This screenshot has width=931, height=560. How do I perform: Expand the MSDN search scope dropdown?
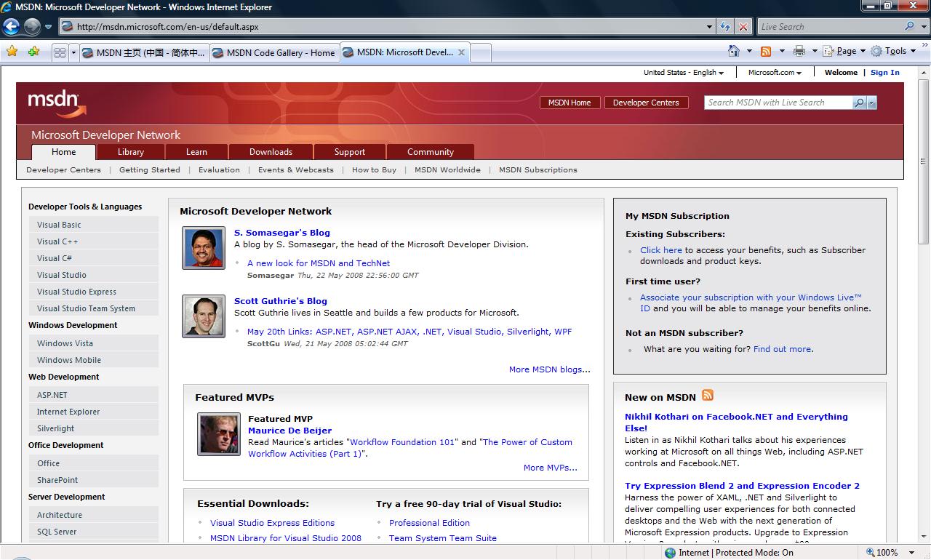click(x=872, y=103)
